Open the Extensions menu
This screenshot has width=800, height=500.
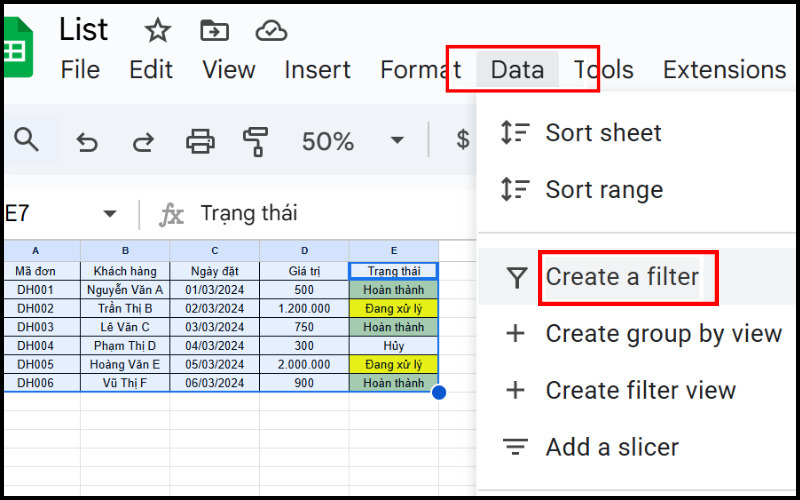click(x=724, y=69)
